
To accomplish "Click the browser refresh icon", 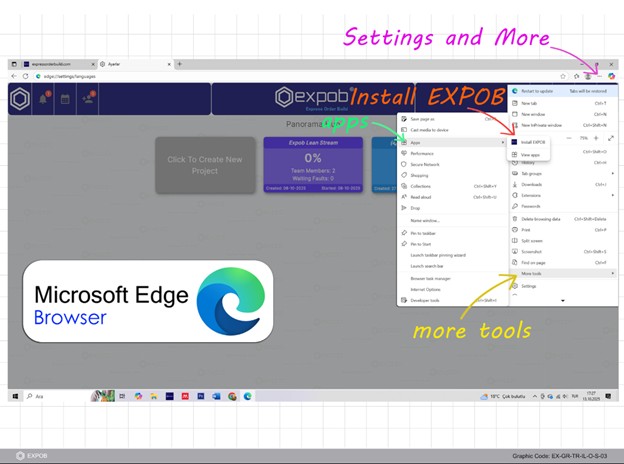I will tap(25, 76).
